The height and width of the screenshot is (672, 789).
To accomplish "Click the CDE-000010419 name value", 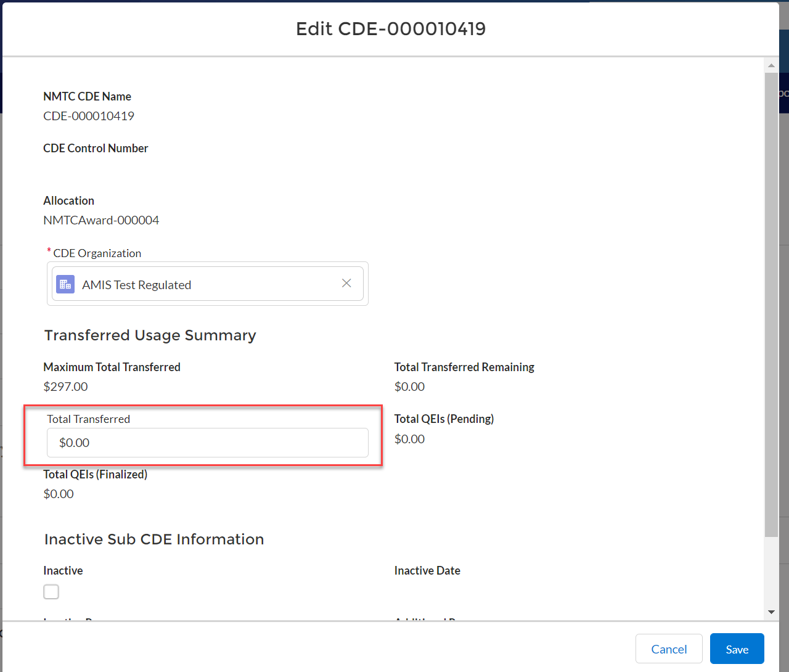I will click(x=89, y=116).
